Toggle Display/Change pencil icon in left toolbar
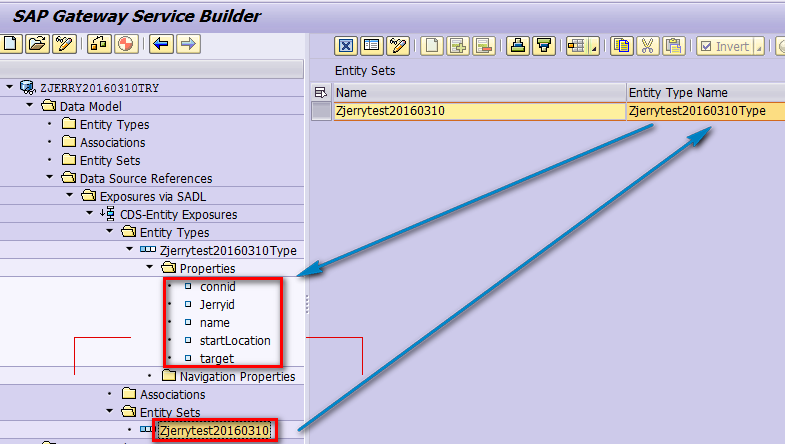 click(x=64, y=44)
